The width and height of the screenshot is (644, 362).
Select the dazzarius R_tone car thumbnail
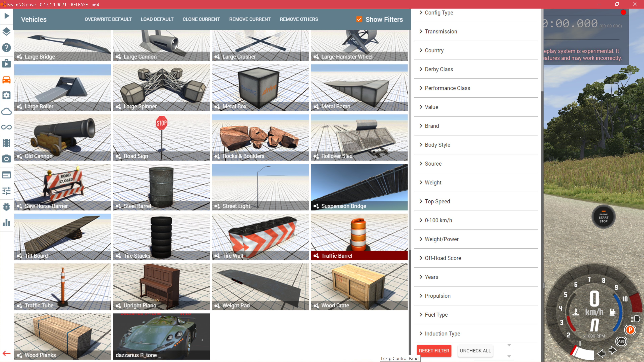[161, 337]
